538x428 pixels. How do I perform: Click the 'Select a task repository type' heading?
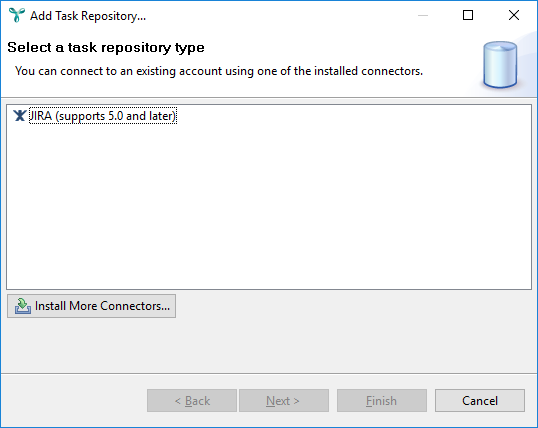[x=106, y=47]
